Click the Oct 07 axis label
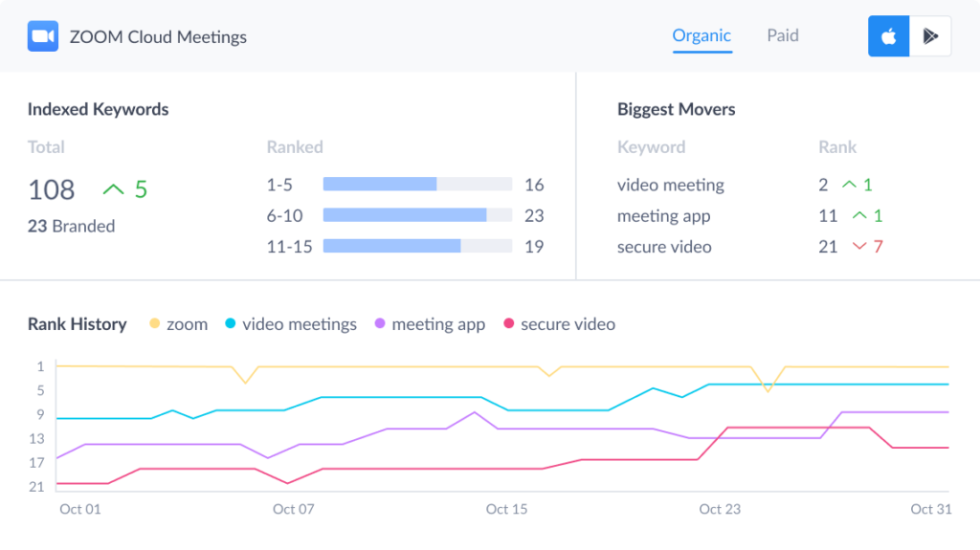The image size is (980, 550). point(293,509)
